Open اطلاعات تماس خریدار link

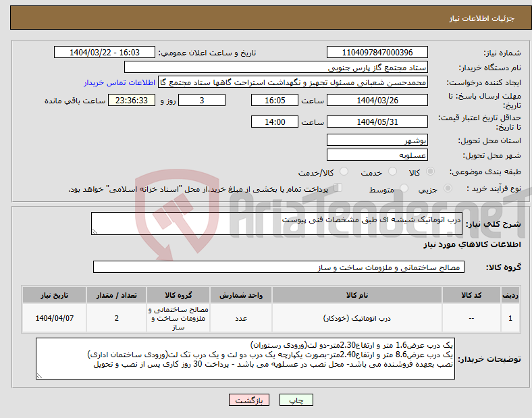tap(119, 82)
